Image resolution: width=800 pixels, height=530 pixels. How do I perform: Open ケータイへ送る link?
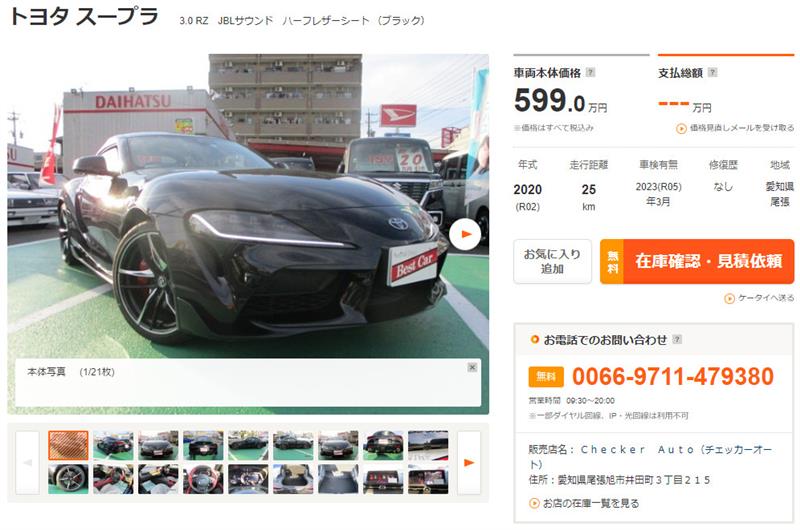tap(759, 298)
